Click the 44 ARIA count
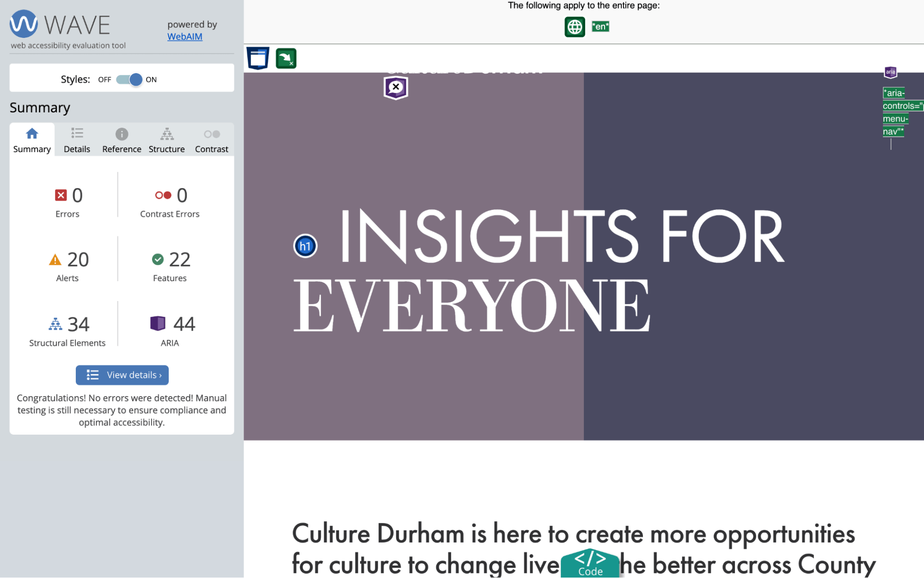924x578 pixels. tap(184, 324)
